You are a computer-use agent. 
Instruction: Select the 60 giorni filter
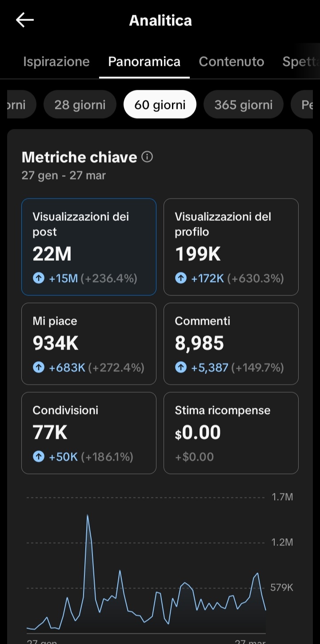(160, 105)
